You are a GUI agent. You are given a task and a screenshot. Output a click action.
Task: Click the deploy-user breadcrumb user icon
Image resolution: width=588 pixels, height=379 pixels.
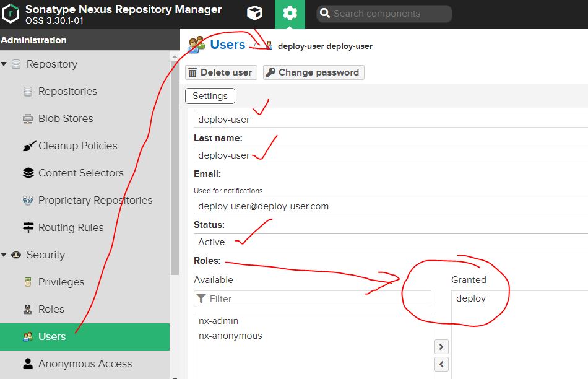pos(269,46)
